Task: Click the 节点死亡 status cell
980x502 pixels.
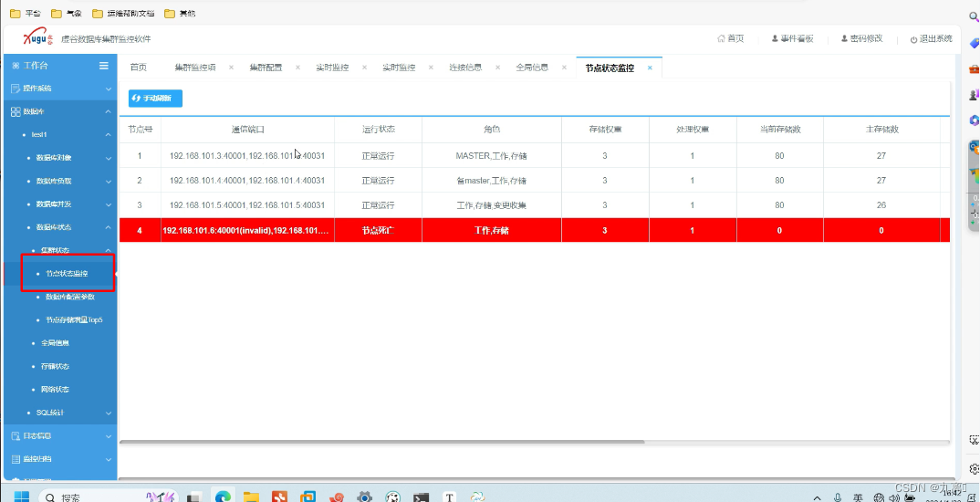Action: [x=378, y=230]
